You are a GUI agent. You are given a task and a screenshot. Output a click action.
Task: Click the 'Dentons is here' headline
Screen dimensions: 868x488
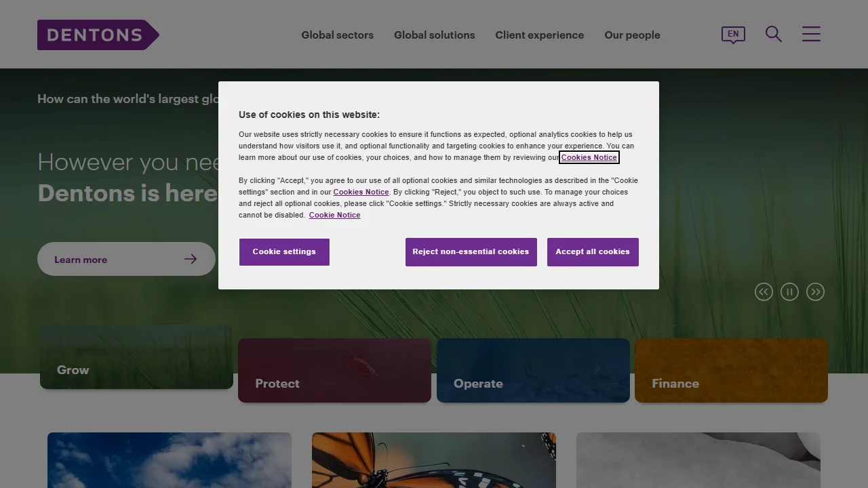[127, 193]
